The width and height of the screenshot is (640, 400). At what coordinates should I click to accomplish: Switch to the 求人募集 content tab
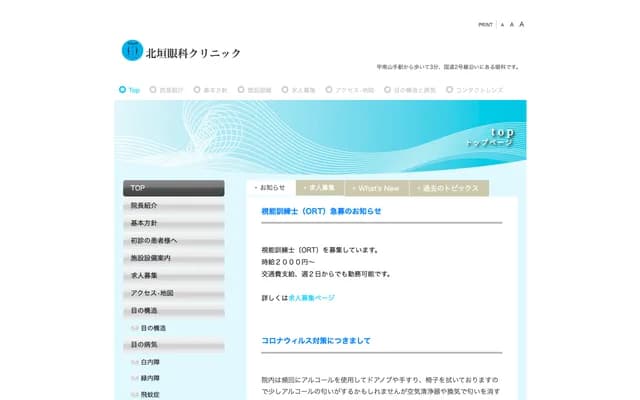(320, 188)
